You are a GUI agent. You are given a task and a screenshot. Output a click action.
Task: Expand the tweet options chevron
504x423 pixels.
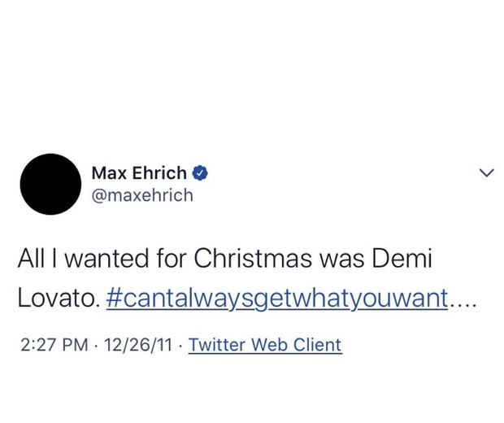pos(486,172)
